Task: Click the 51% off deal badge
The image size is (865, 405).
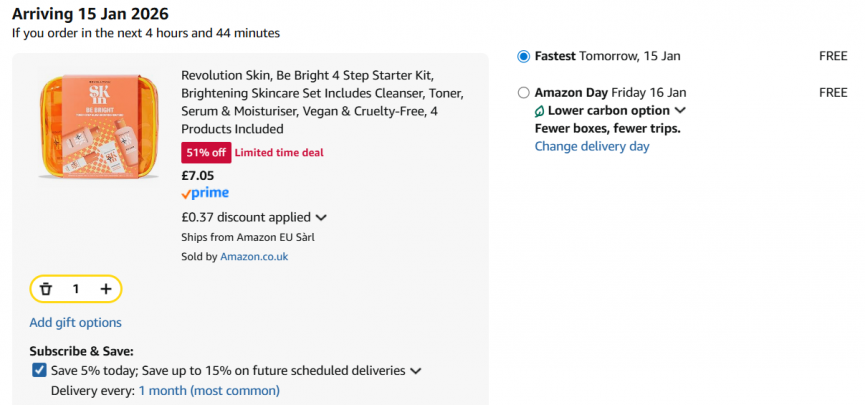Action: click(205, 152)
